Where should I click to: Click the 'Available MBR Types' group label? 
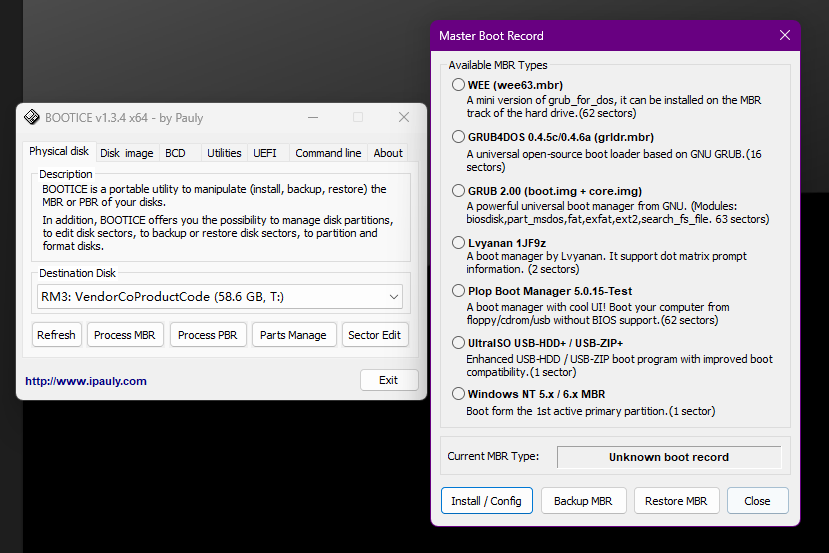coord(498,65)
